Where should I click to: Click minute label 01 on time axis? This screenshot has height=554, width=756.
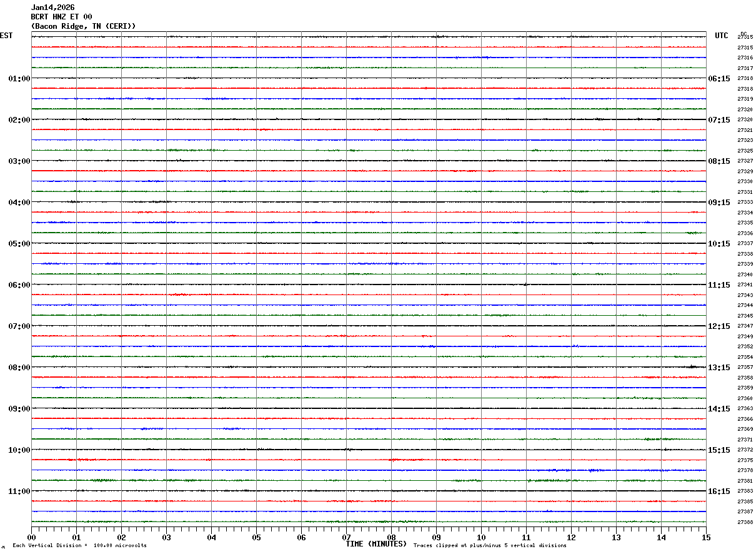click(x=76, y=537)
